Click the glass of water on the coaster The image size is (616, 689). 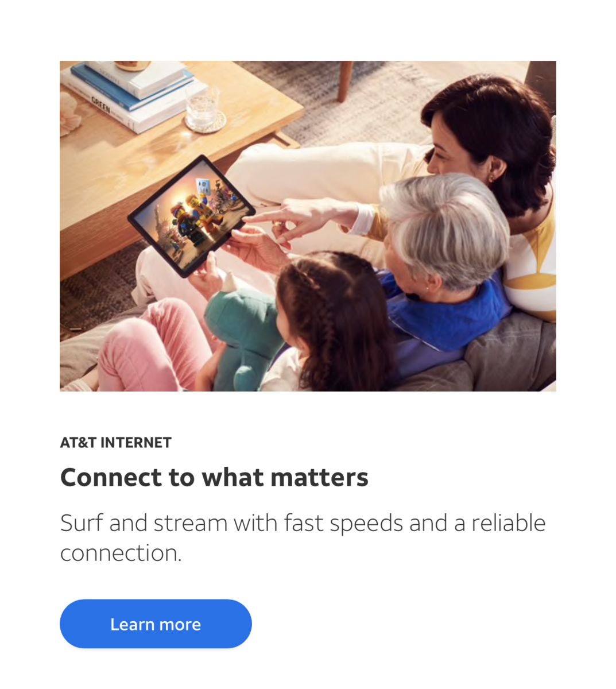pyautogui.click(x=203, y=109)
